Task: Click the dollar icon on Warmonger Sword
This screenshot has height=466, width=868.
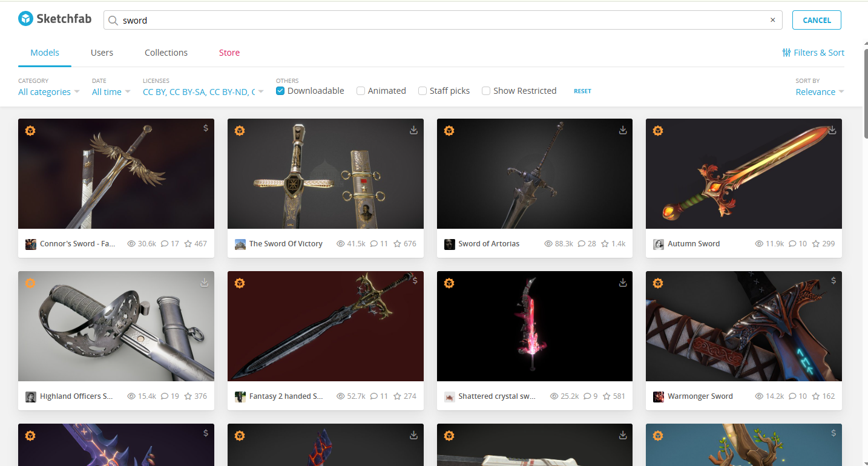Action: (833, 281)
